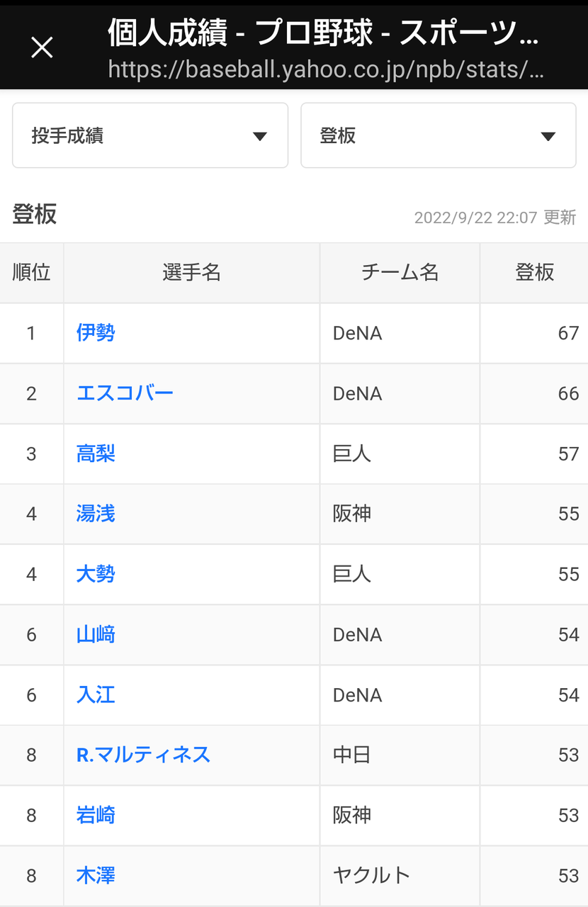Open player エスコバー profile link
Viewport: 588px width, 907px height.
point(125,393)
